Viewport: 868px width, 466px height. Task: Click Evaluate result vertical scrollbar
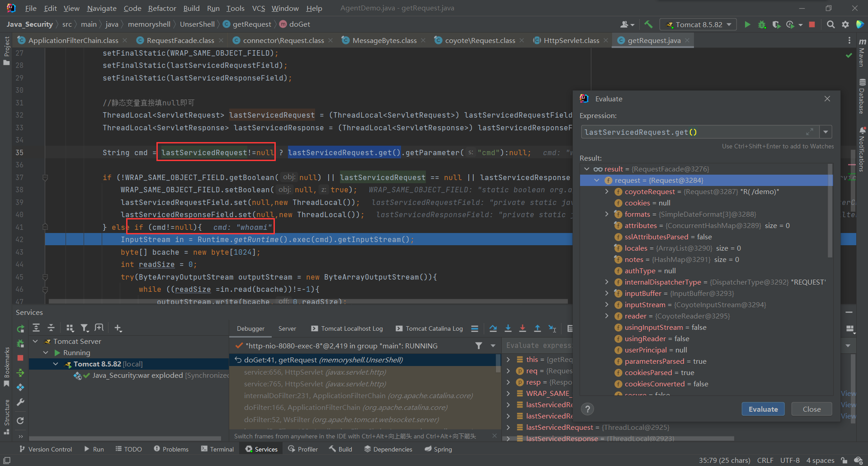(830, 212)
